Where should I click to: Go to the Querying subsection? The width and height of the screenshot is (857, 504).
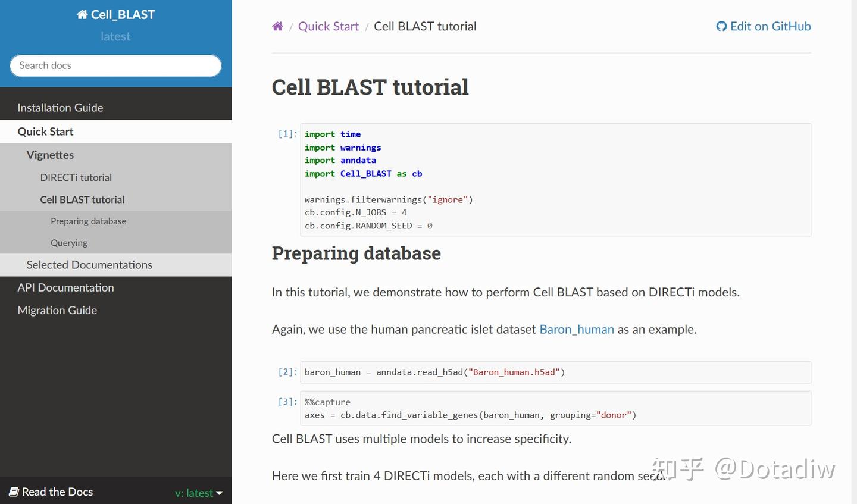click(x=68, y=243)
